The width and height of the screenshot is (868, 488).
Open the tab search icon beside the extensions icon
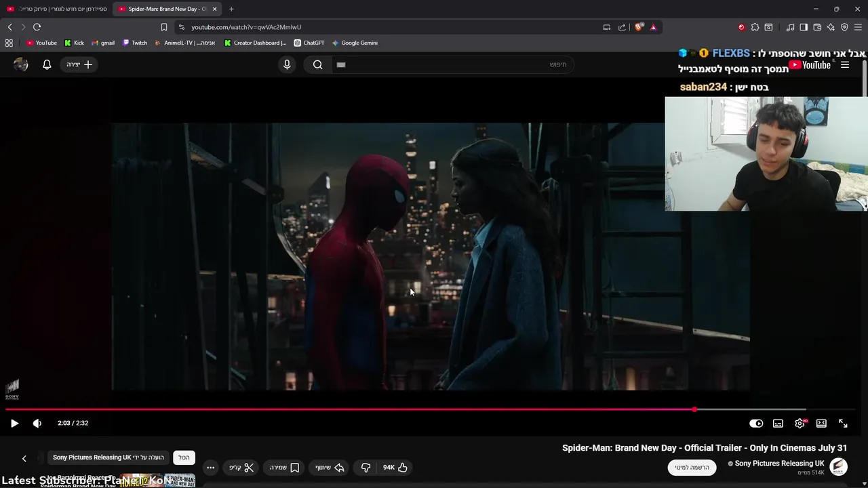[768, 27]
